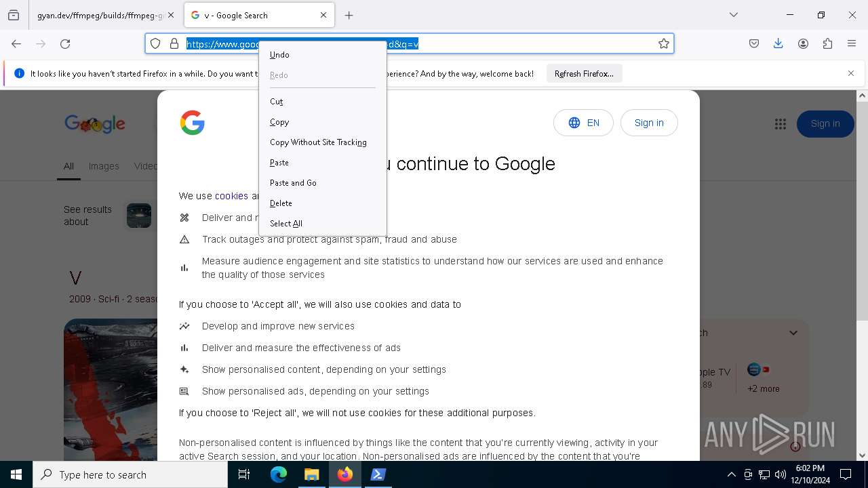Expand the where to watch chevron
The image size is (868, 488).
pyautogui.click(x=793, y=333)
